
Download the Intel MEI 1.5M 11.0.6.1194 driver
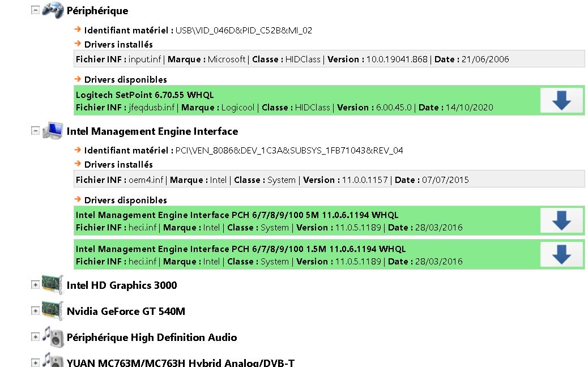coord(561,254)
